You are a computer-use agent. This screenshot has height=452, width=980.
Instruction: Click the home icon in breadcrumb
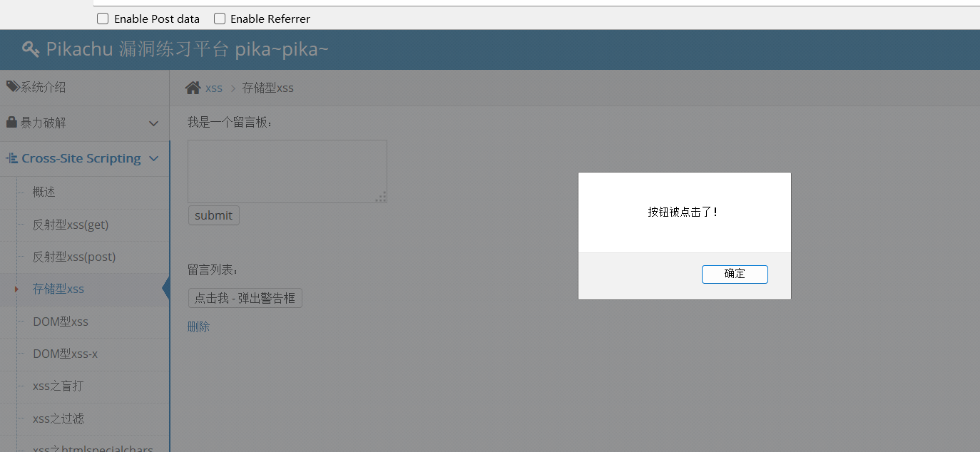point(193,88)
